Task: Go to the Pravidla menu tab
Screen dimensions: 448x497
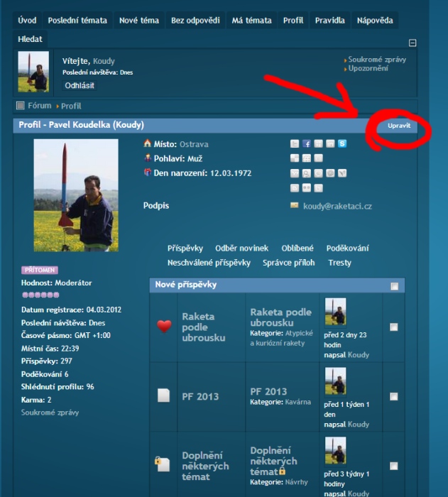Action: coord(329,21)
